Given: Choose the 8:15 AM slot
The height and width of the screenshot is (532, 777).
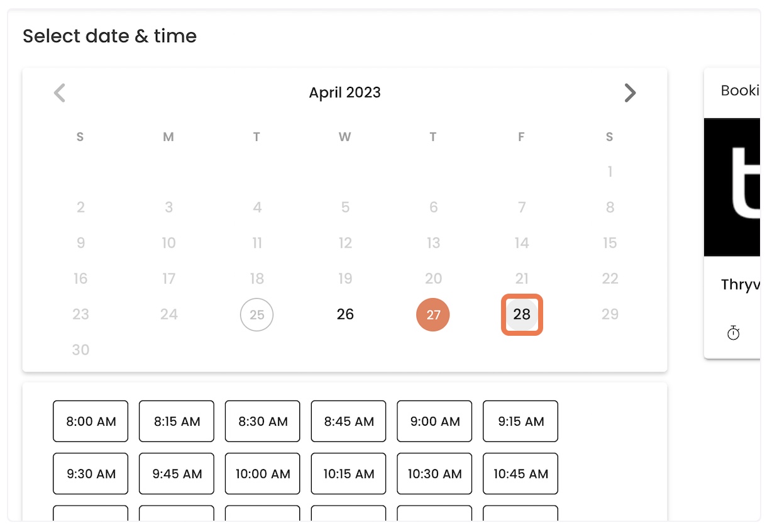Looking at the screenshot, I should pos(177,421).
